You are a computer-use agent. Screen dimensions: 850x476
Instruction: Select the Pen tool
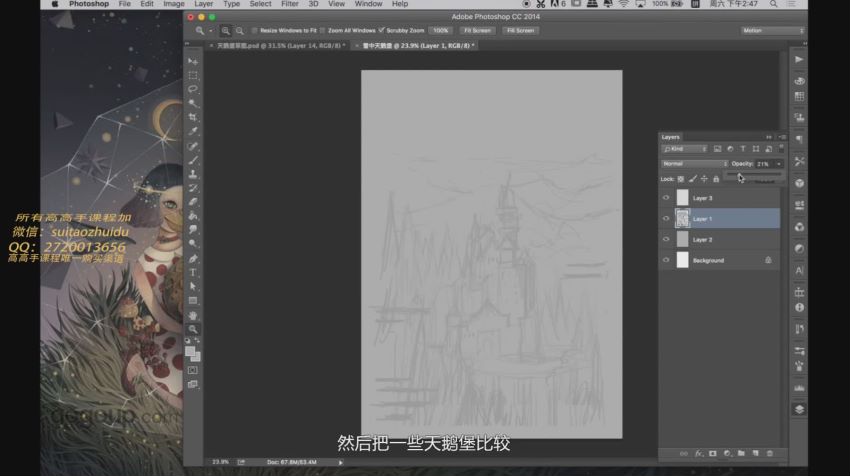(193, 259)
